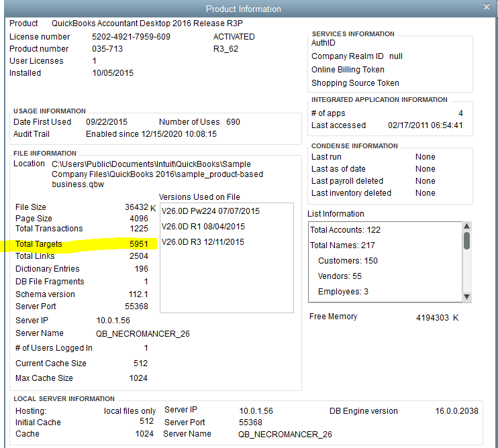Screen dimensions: 498x448
Task: Click the Hosting local files only value
Action: coord(130,411)
